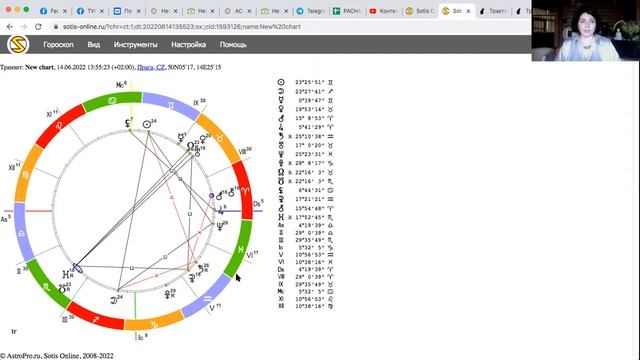
Task: Click the Venus glyph in the chart wheel
Action: pyautogui.click(x=203, y=139)
